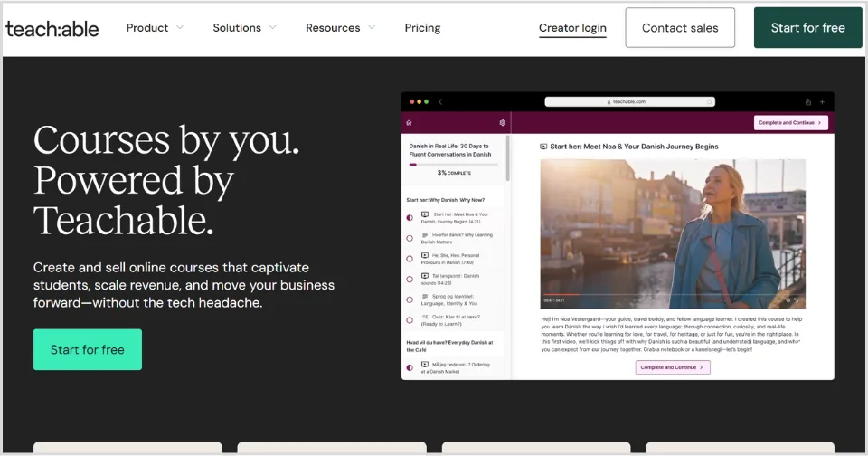Click the reload icon in the teachable.com address bar
This screenshot has width=868, height=456.
click(709, 102)
